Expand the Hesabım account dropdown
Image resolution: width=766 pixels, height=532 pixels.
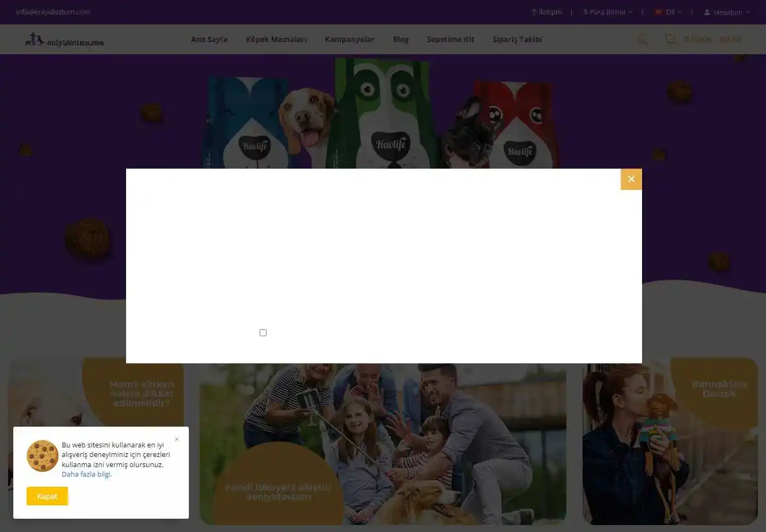[x=727, y=12]
